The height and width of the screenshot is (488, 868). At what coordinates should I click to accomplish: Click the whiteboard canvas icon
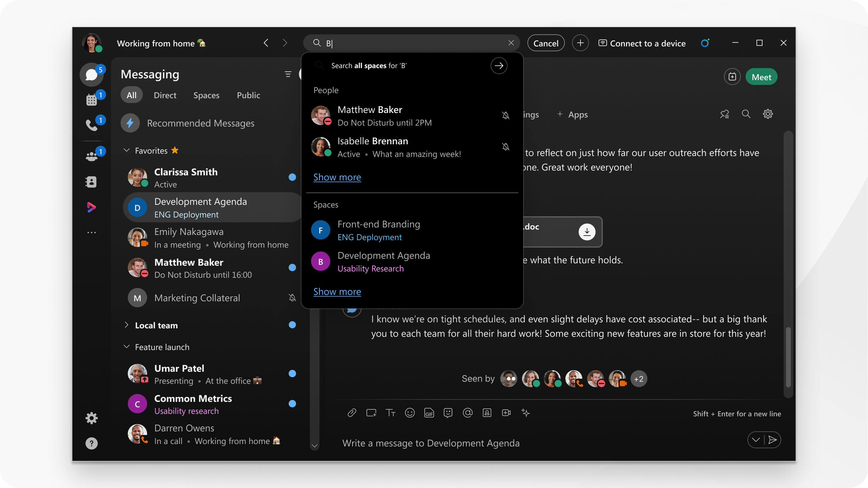click(370, 412)
